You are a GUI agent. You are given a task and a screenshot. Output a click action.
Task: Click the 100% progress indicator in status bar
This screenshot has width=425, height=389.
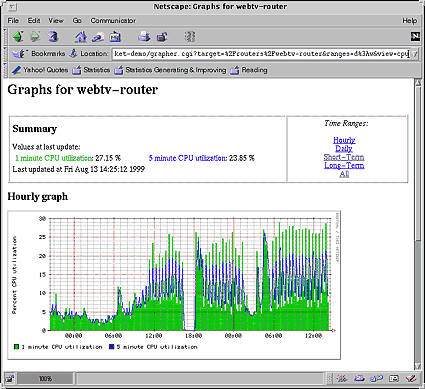(x=45, y=379)
